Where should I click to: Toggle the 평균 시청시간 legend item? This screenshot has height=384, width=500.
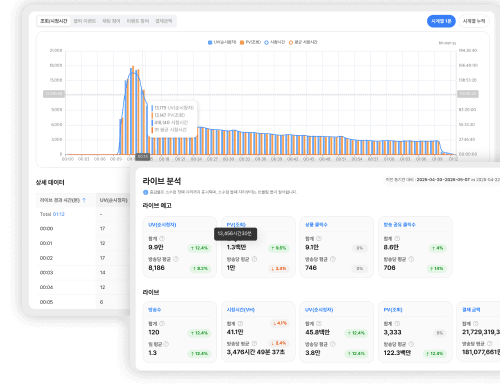click(x=303, y=42)
